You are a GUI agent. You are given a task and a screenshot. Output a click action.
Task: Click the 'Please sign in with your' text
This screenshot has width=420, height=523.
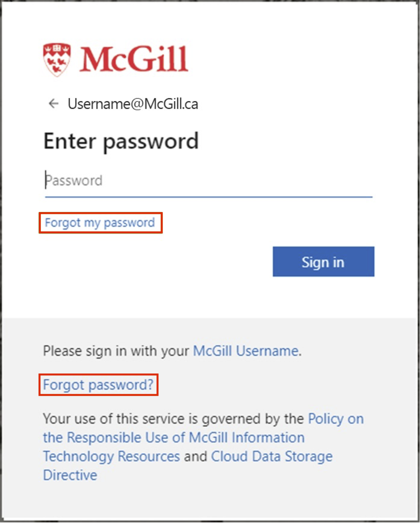pyautogui.click(x=116, y=351)
